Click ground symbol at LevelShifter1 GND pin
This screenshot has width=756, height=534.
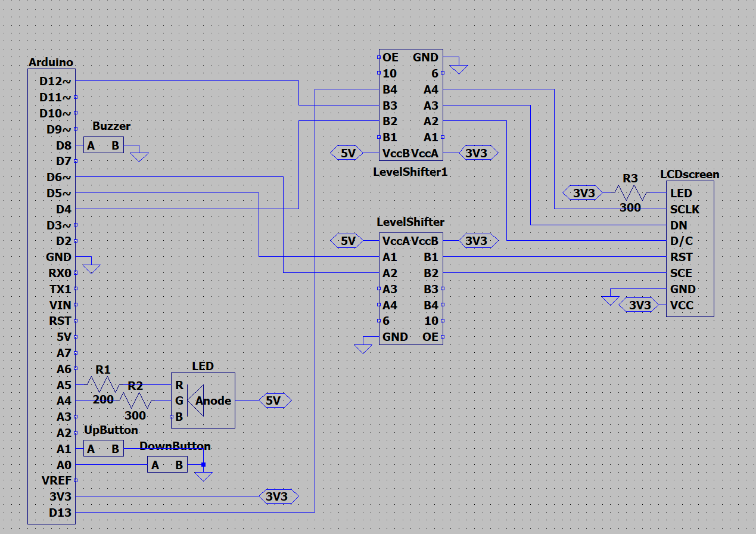458,69
